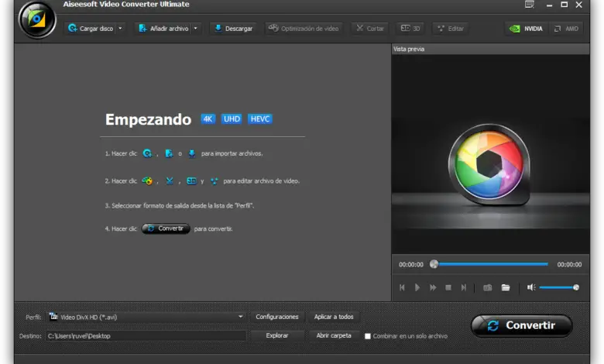The height and width of the screenshot is (364, 604).
Task: Click the video enhance icon in step 2
Action: point(147,180)
